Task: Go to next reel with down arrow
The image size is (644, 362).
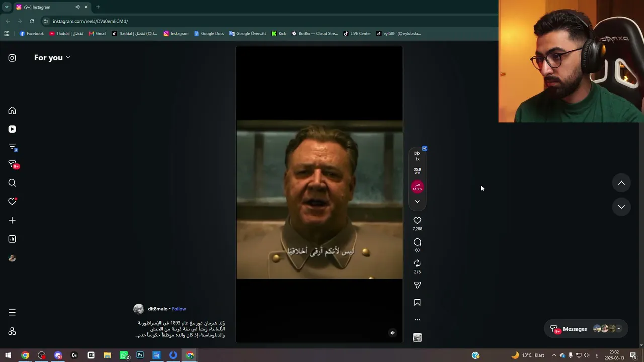Action: pyautogui.click(x=621, y=207)
